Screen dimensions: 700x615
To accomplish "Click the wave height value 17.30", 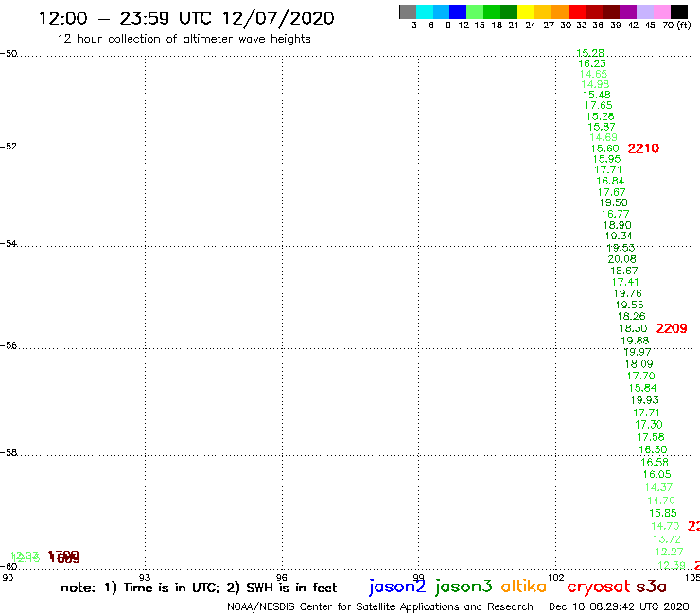I will coord(649,425).
